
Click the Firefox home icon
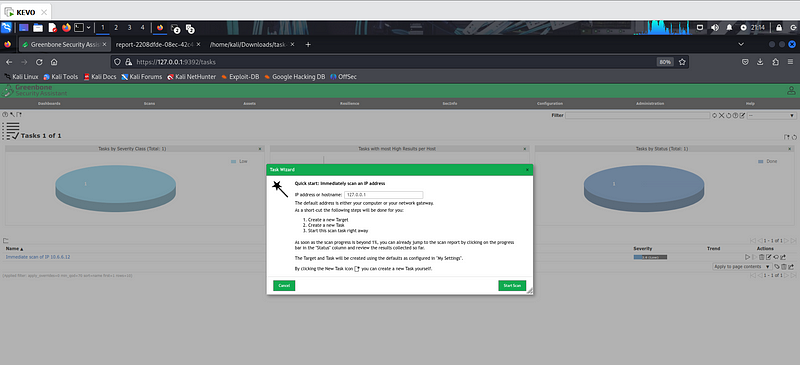(x=54, y=62)
